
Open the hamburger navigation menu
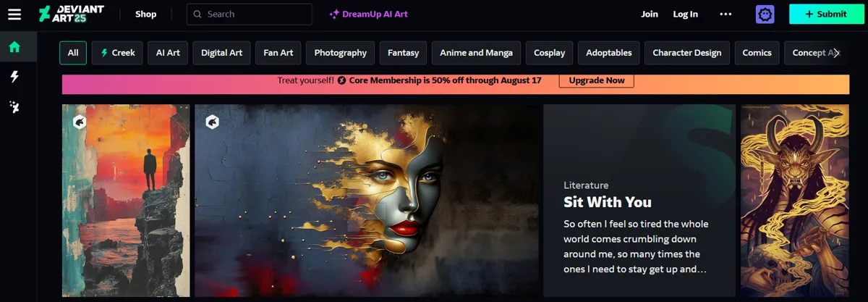pyautogui.click(x=14, y=14)
